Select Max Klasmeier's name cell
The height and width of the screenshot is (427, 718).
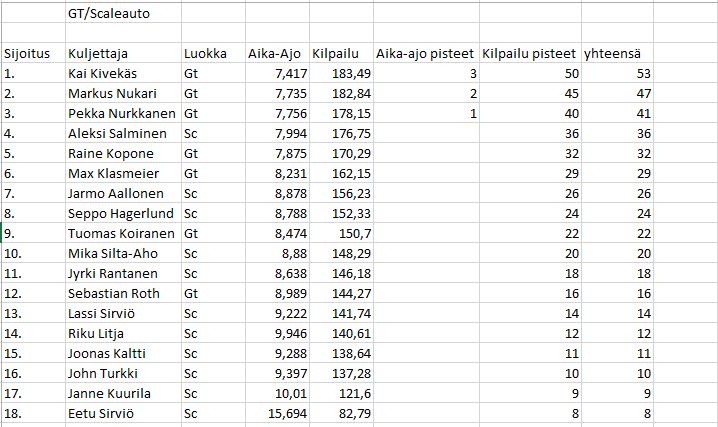(x=109, y=173)
